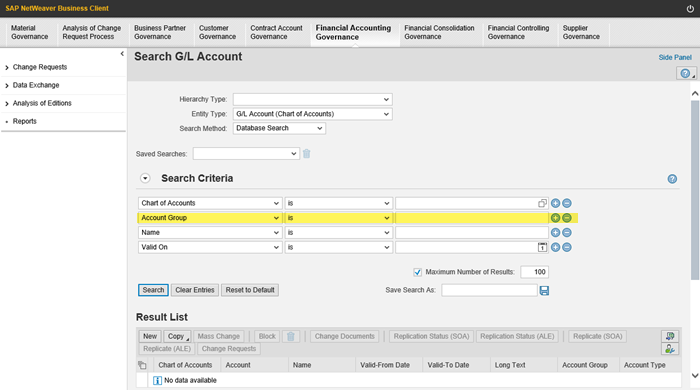700x390 pixels.
Task: Click the Search button
Action: (153, 290)
